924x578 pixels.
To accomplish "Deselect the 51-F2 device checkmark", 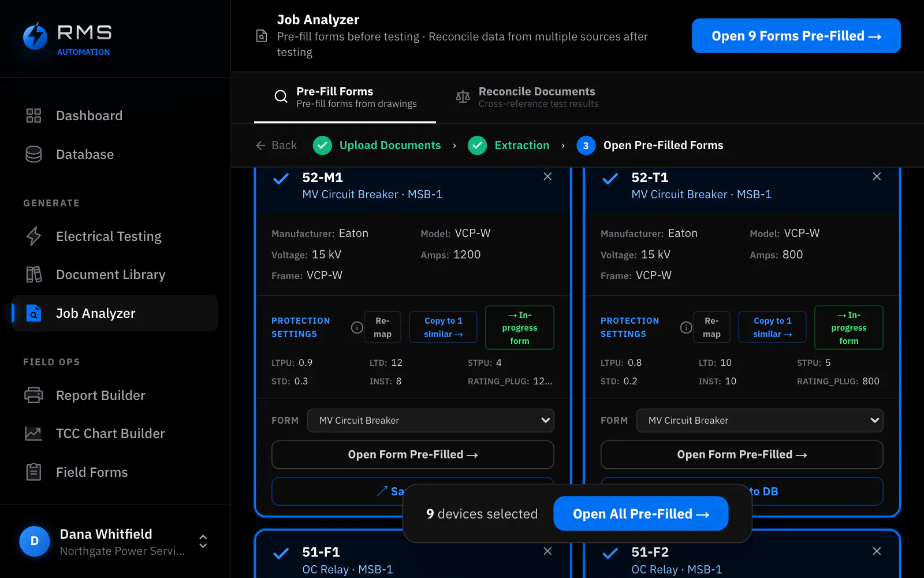I will click(x=610, y=554).
